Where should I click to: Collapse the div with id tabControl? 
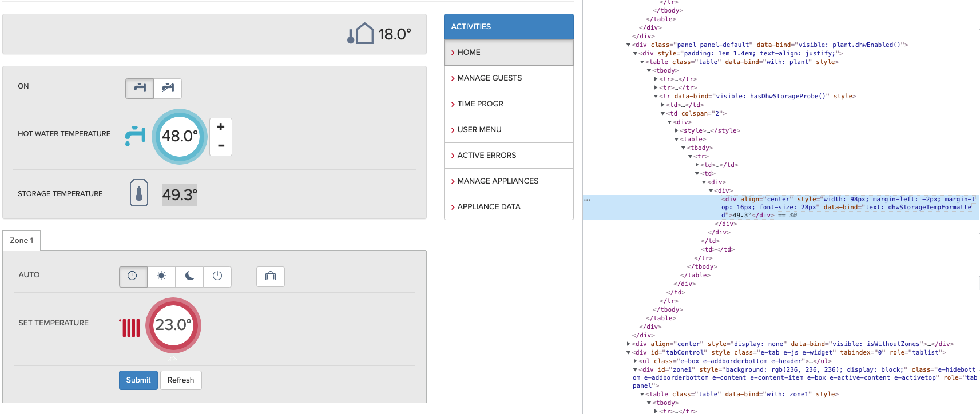point(629,353)
